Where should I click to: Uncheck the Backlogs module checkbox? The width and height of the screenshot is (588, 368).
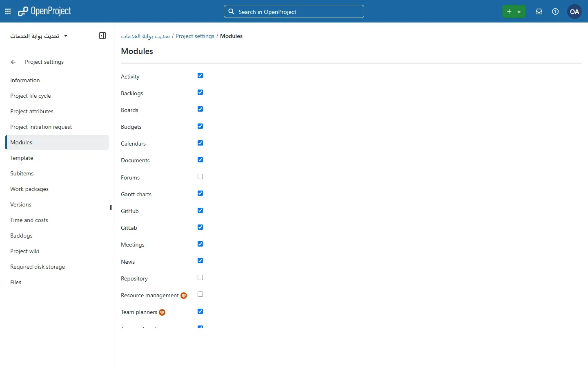200,92
